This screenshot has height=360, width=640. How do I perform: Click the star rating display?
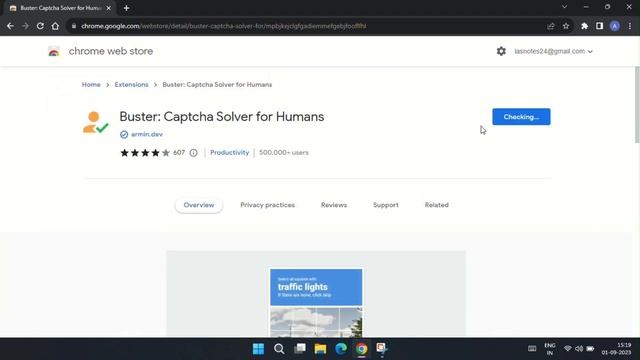tap(145, 153)
